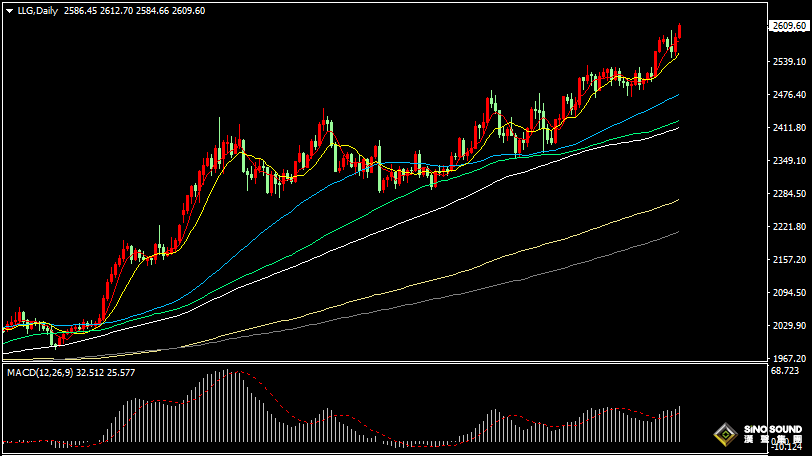Click the 2157.20 price scale label
The image size is (812, 456).
(x=789, y=260)
